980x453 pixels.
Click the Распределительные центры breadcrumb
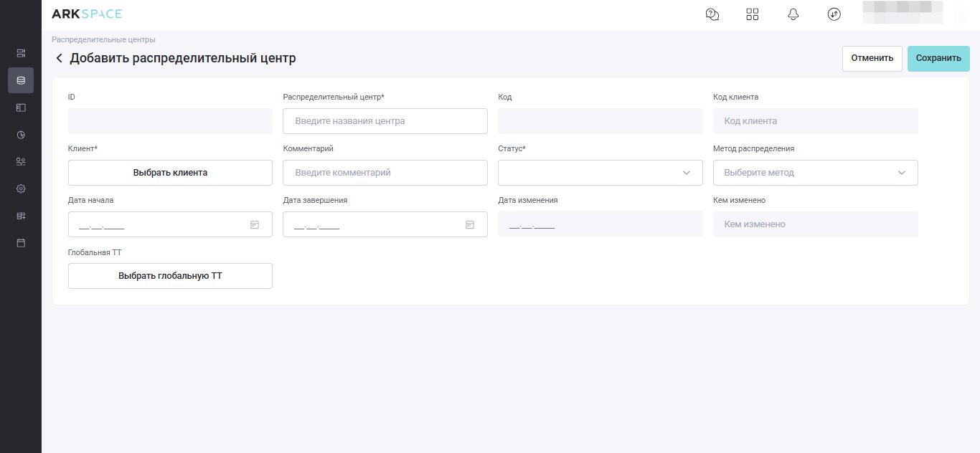pyautogui.click(x=103, y=39)
